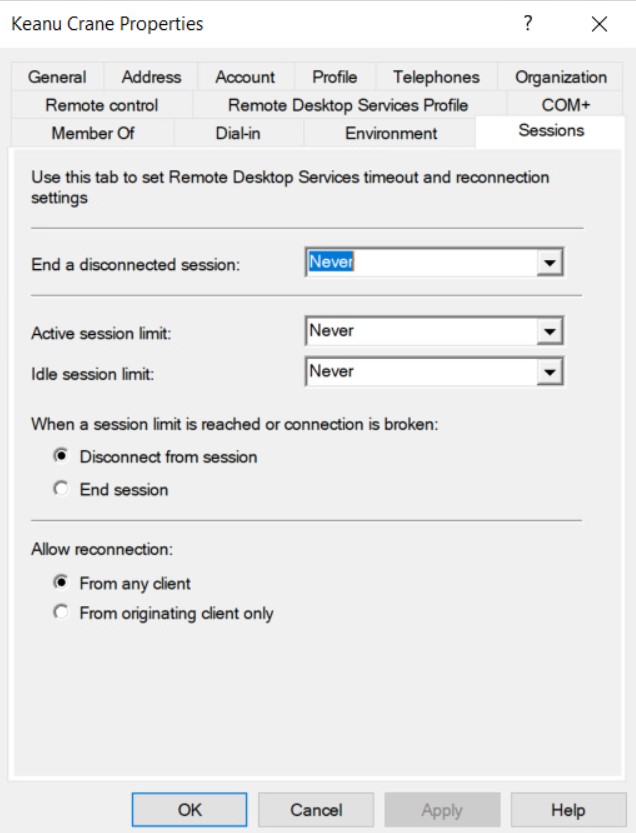Choose From any client reconnection option

63,583
